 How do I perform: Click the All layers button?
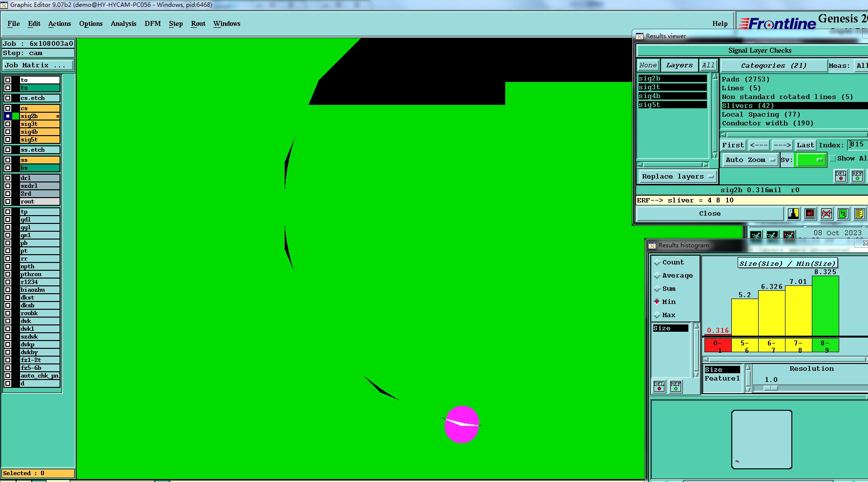708,65
